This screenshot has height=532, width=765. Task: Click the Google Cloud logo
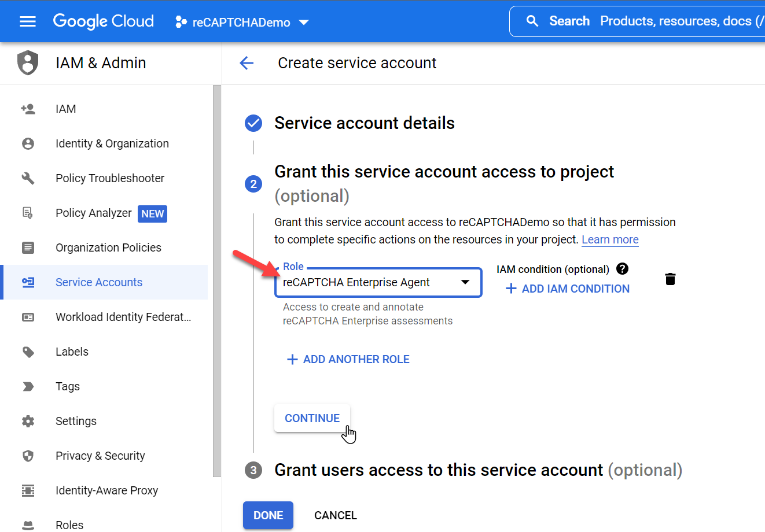point(104,21)
